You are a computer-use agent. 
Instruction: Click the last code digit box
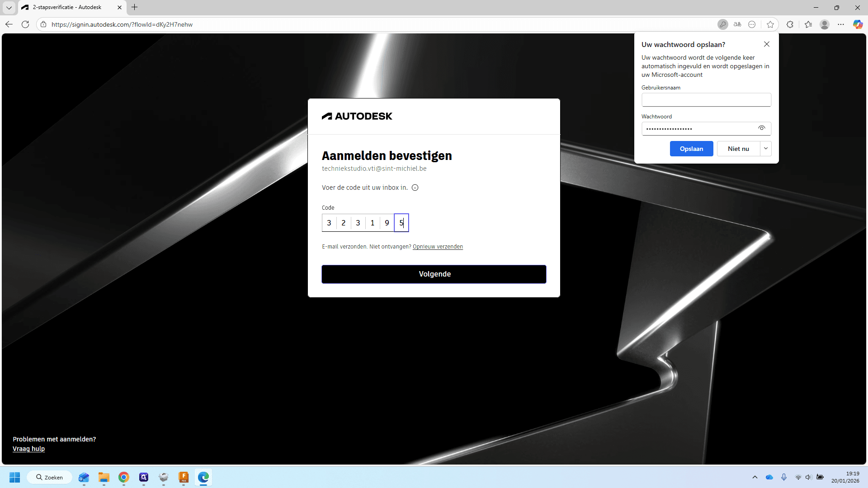(x=401, y=223)
